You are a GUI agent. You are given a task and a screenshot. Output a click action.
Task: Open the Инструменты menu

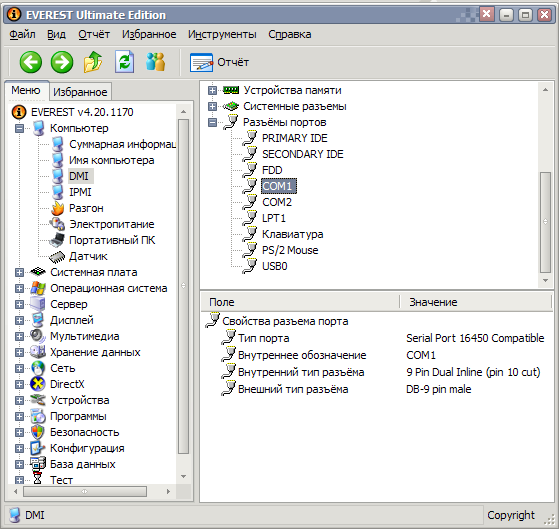click(222, 34)
